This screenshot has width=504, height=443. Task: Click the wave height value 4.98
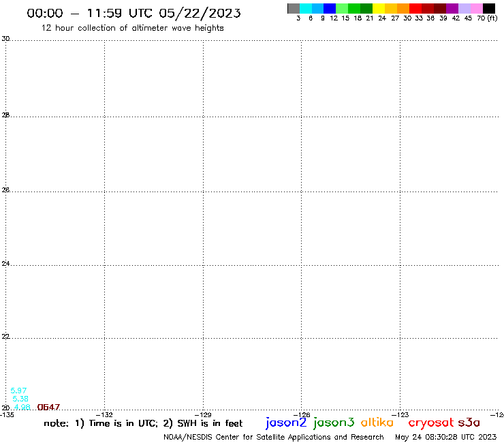(22, 407)
